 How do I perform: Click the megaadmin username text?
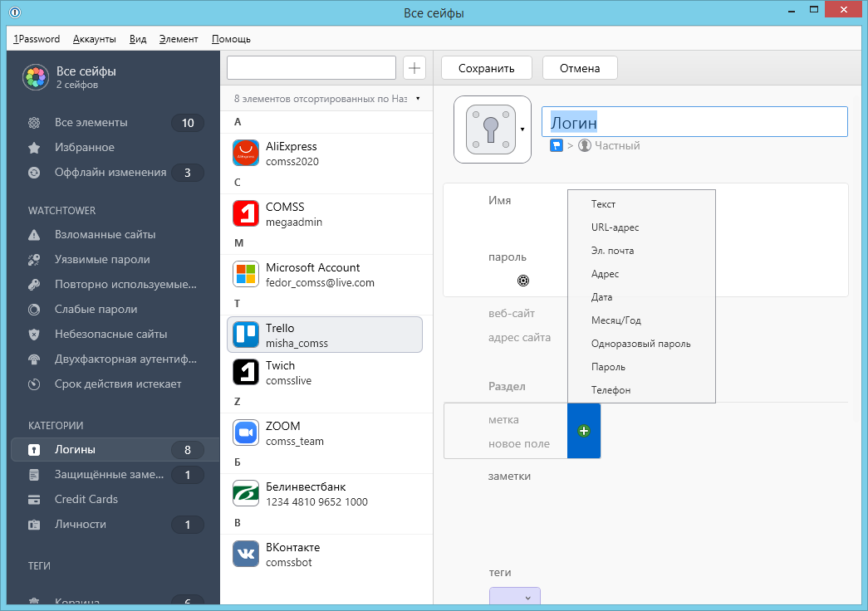point(294,222)
